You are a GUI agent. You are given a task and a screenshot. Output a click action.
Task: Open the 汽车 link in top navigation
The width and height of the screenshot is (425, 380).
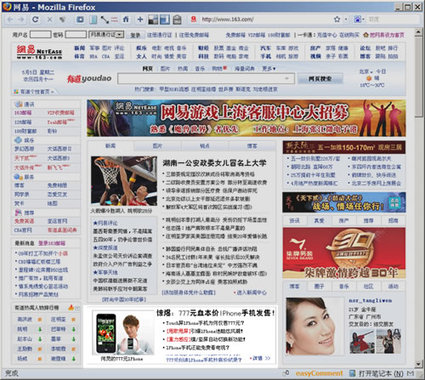coord(266,48)
